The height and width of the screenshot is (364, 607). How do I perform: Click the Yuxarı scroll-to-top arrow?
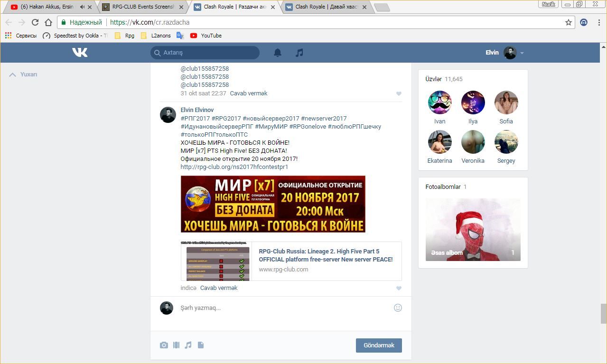(12, 75)
